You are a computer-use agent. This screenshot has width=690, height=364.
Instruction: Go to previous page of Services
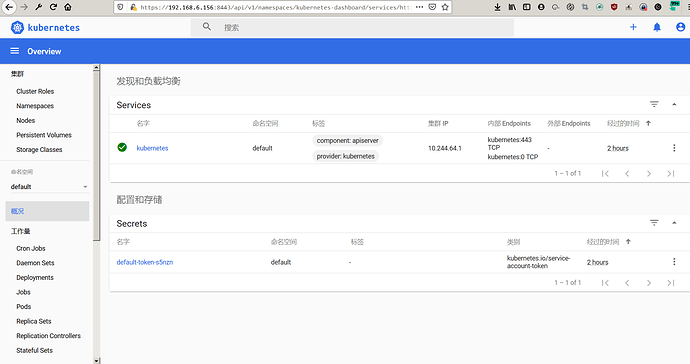click(x=627, y=173)
